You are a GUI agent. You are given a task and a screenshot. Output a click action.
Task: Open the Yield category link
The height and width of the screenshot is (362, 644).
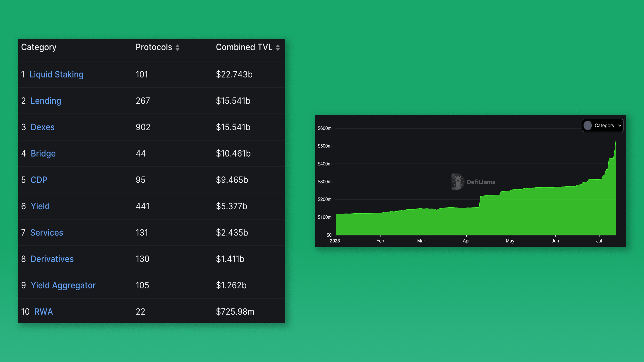[40, 206]
